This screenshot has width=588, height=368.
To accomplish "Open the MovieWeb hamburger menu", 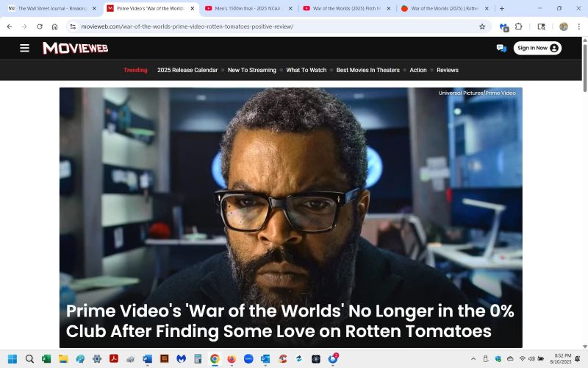I will 24,48.
